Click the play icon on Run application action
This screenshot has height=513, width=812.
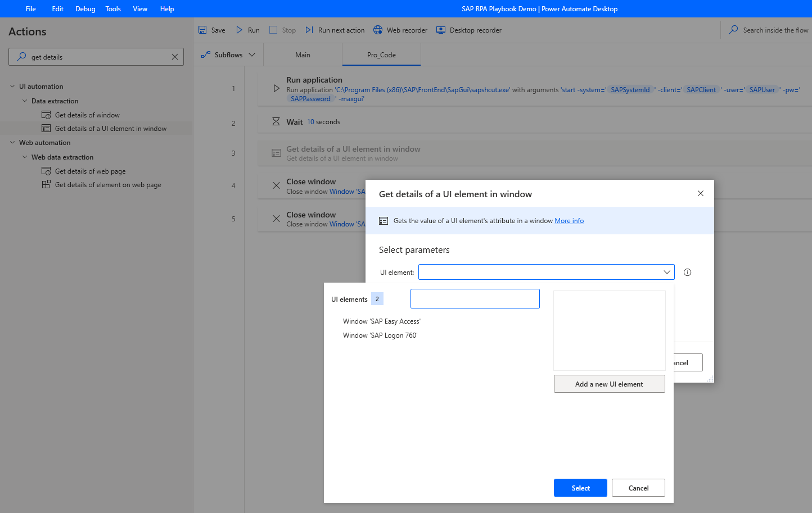pyautogui.click(x=276, y=87)
